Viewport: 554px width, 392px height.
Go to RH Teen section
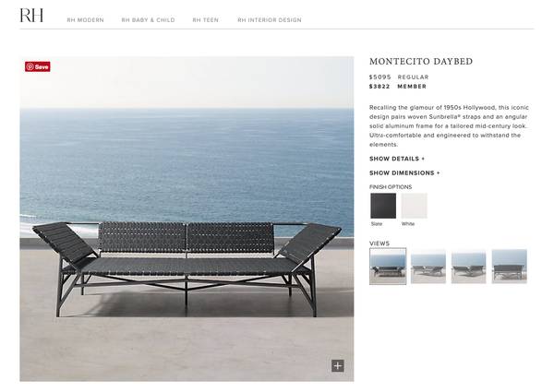click(205, 20)
